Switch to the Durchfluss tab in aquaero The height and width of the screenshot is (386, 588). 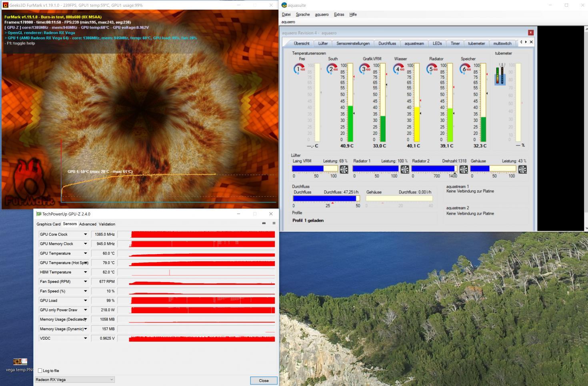(x=387, y=43)
